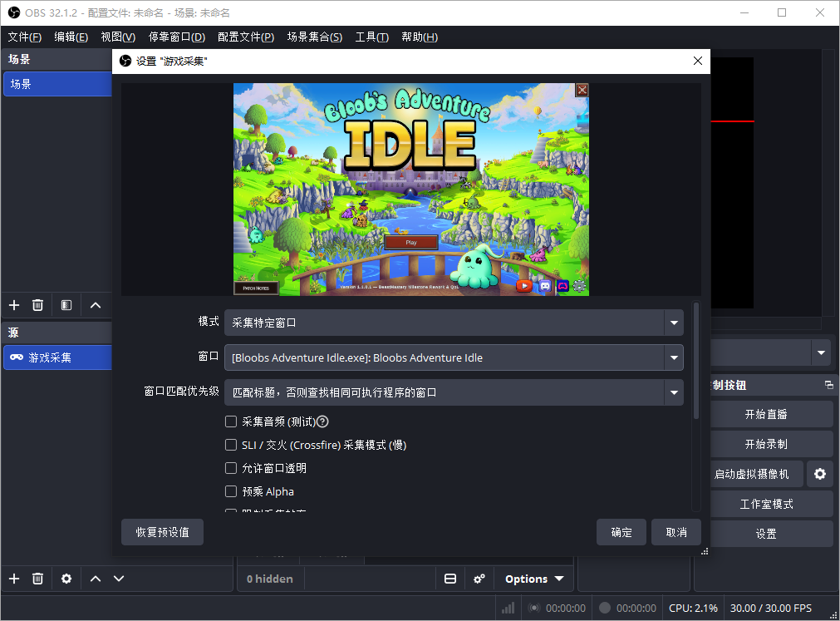Click Patch Notes in game preview
The height and width of the screenshot is (621, 840).
[x=256, y=288]
